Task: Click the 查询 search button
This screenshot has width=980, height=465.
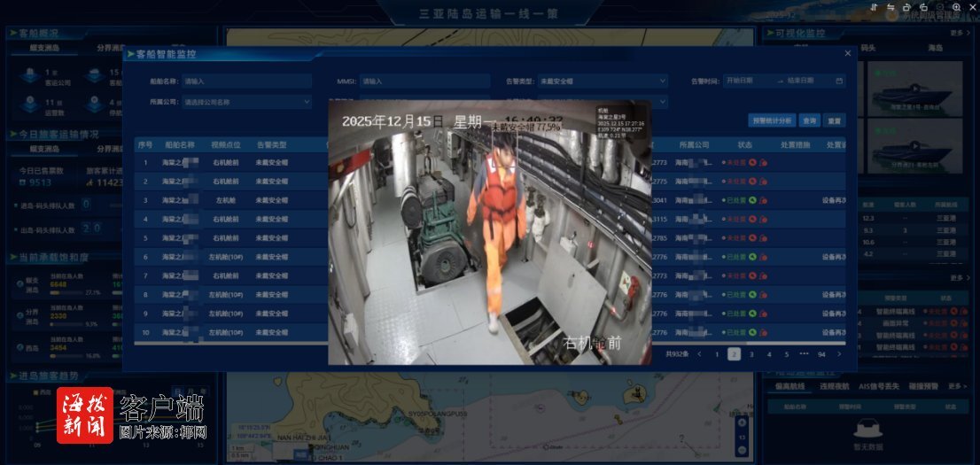Action: pyautogui.click(x=809, y=120)
